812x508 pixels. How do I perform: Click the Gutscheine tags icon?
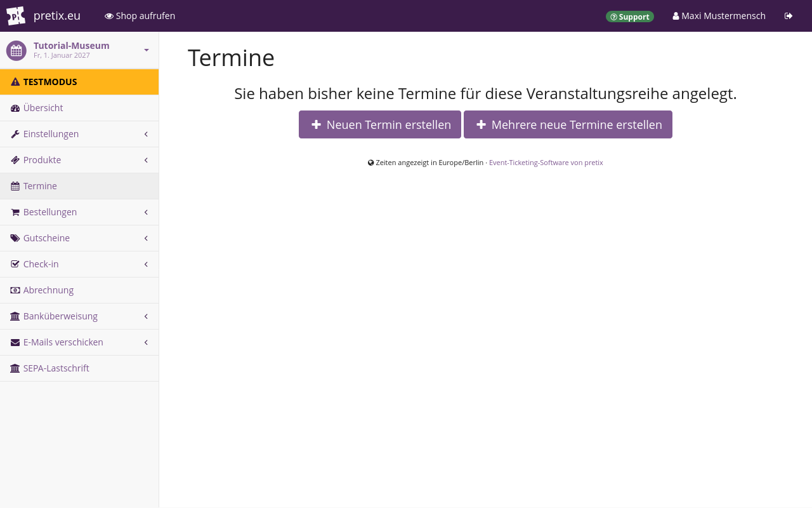[15, 238]
